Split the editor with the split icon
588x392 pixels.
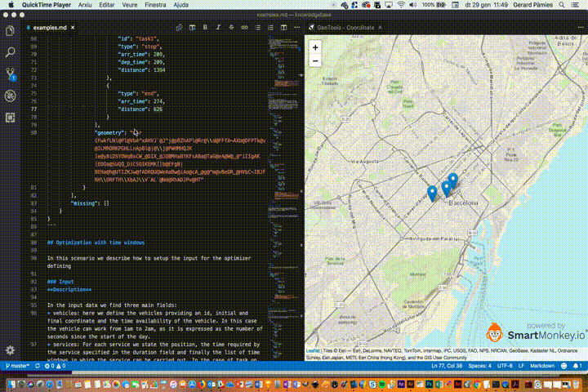284,28
